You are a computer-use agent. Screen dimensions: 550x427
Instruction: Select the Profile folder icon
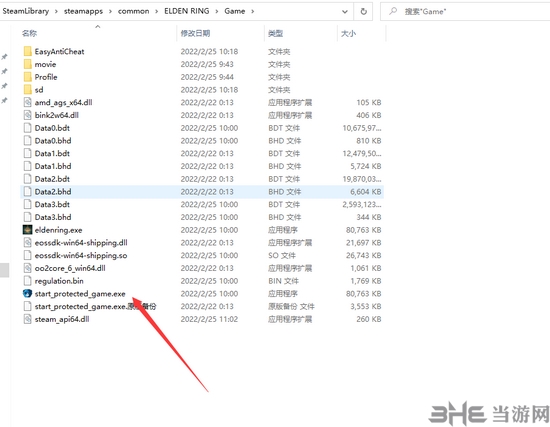pyautogui.click(x=28, y=77)
